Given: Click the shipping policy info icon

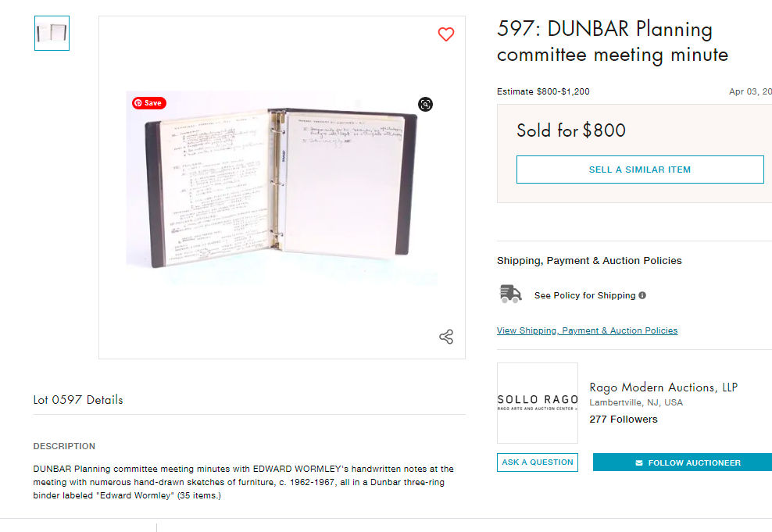Looking at the screenshot, I should 642,295.
